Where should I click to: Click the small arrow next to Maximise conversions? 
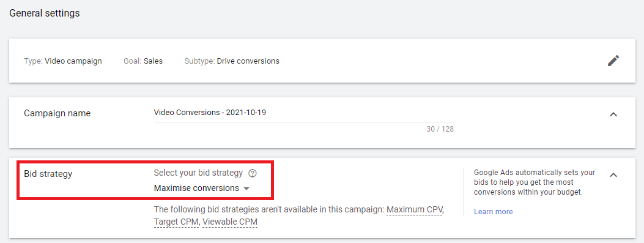(x=246, y=189)
